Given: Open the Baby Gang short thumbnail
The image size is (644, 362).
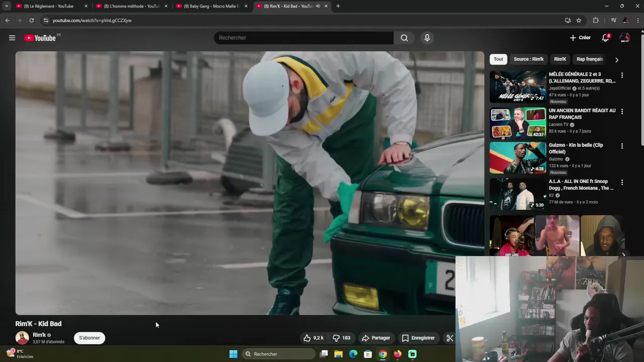Looking at the screenshot, I should point(512,236).
